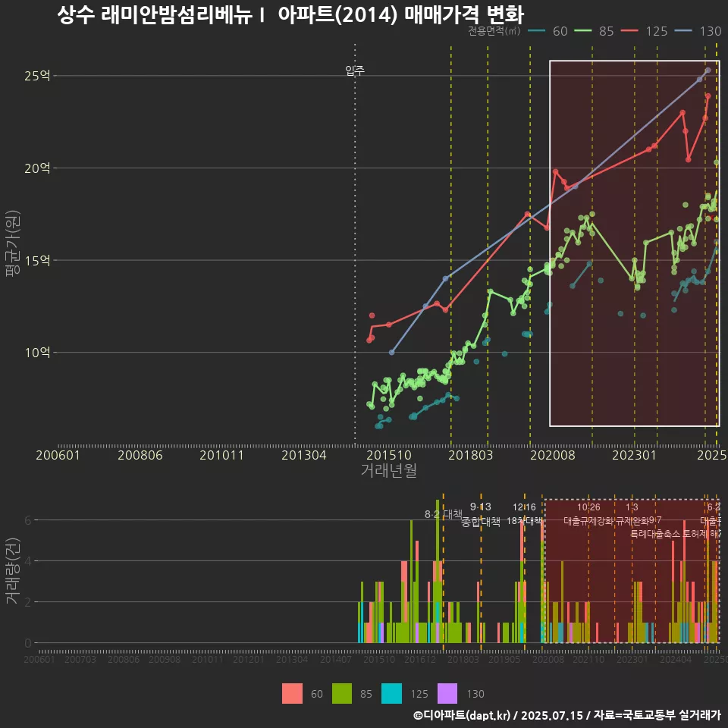Click the '전용면적(㎡)' legend title
This screenshot has width=728, height=728.
tap(494, 31)
